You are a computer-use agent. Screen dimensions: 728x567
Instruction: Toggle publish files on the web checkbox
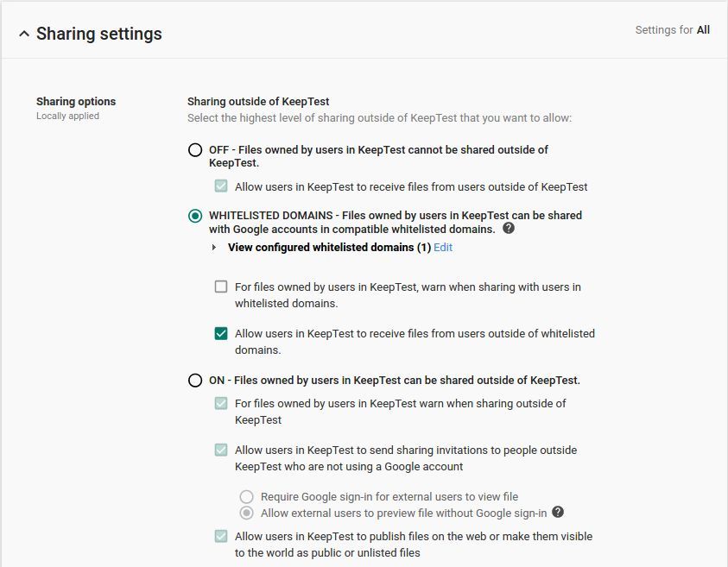pyautogui.click(x=221, y=536)
